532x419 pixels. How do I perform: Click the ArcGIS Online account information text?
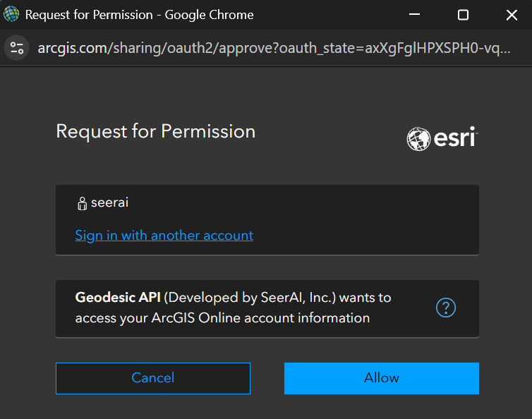point(260,318)
